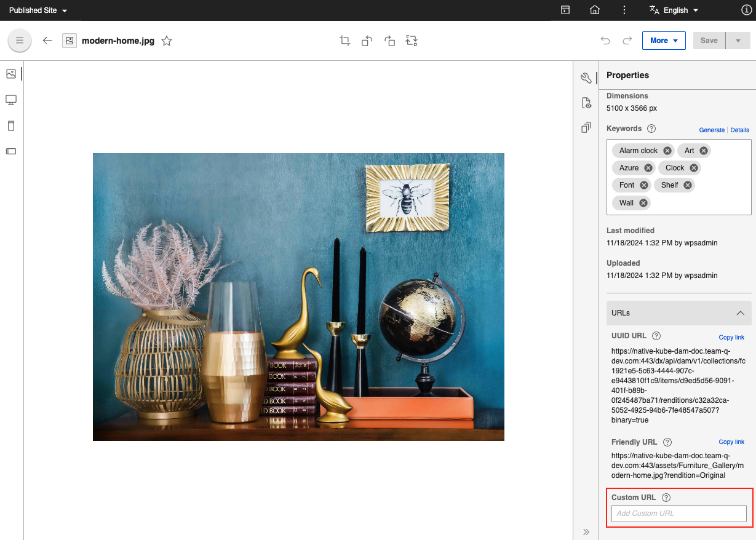Image resolution: width=756 pixels, height=540 pixels.
Task: Open the hamburger navigation menu
Action: [19, 41]
